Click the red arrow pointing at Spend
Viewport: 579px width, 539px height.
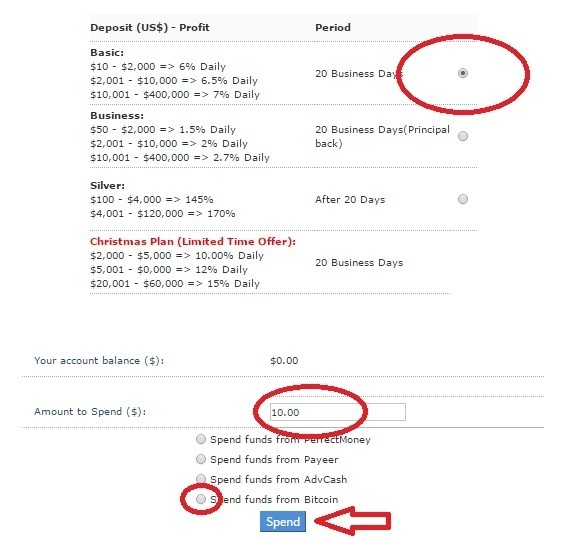click(x=353, y=521)
